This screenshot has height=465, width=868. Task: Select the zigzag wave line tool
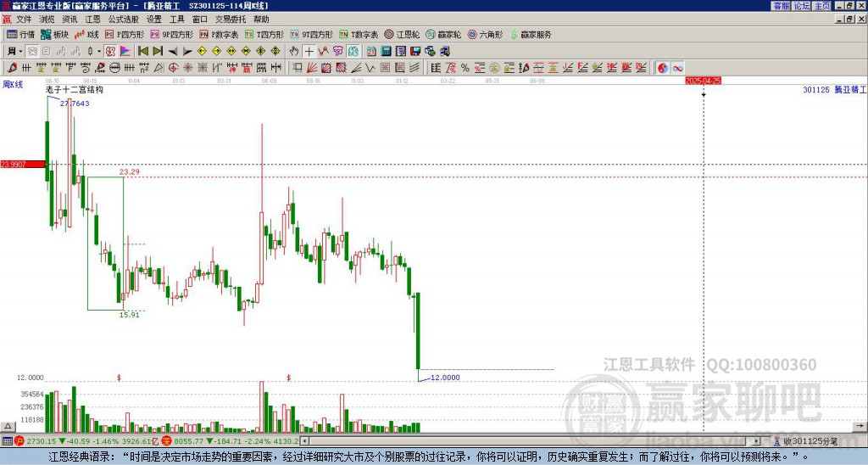[x=370, y=68]
